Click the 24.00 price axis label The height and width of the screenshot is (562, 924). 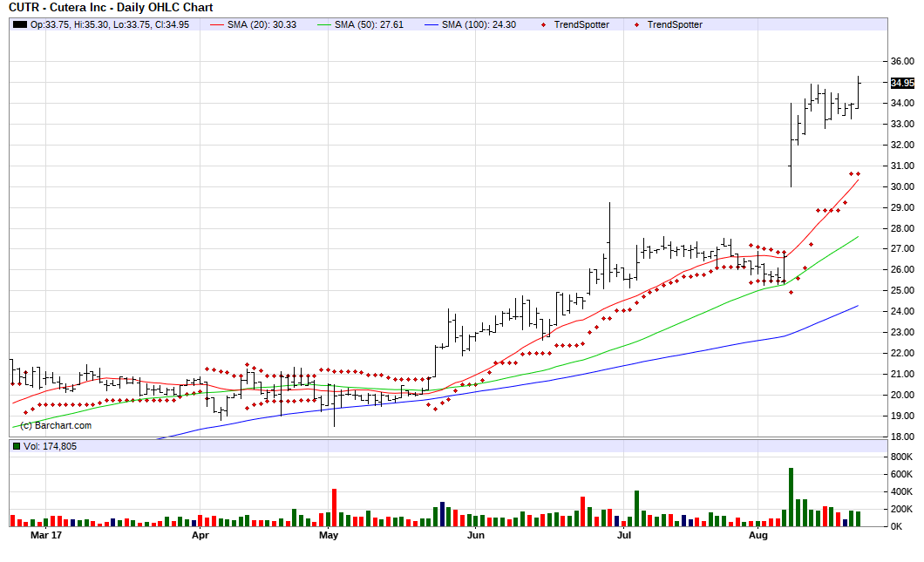point(902,312)
